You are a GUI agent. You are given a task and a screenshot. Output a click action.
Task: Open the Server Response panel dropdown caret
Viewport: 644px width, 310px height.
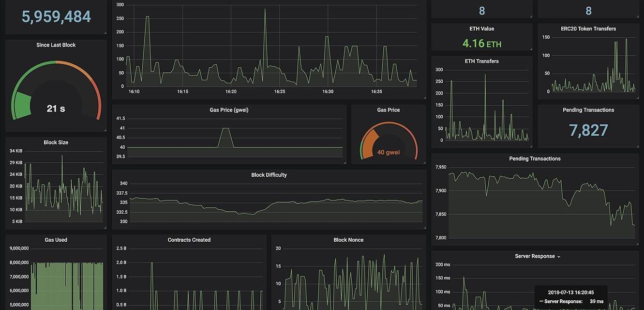559,257
